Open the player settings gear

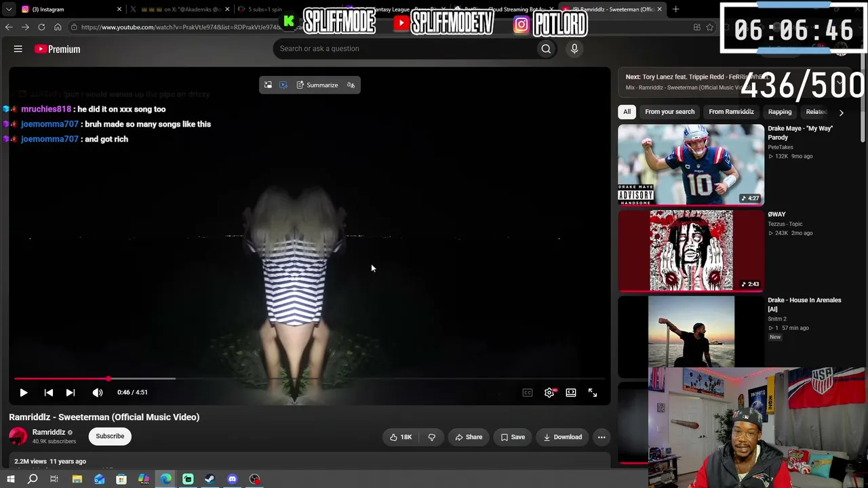549,392
